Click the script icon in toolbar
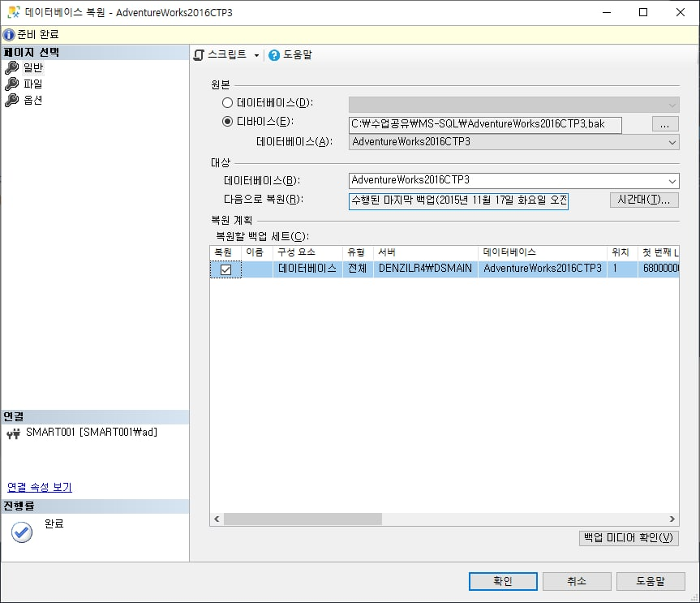Image resolution: width=700 pixels, height=603 pixels. 199,55
